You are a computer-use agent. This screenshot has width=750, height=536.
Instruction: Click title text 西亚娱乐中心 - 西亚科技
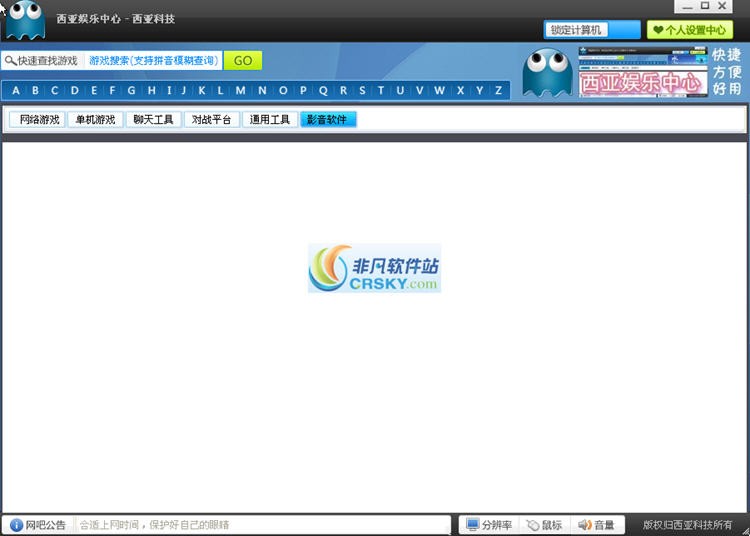pos(116,19)
